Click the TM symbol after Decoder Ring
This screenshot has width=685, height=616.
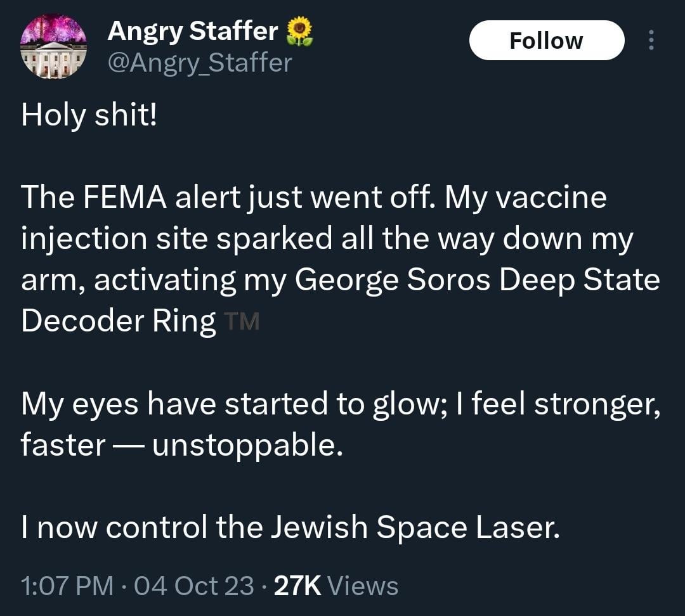click(x=242, y=323)
